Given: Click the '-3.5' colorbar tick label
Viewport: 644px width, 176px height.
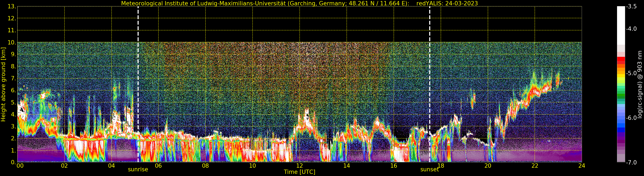Looking at the screenshot, I should [x=631, y=6].
